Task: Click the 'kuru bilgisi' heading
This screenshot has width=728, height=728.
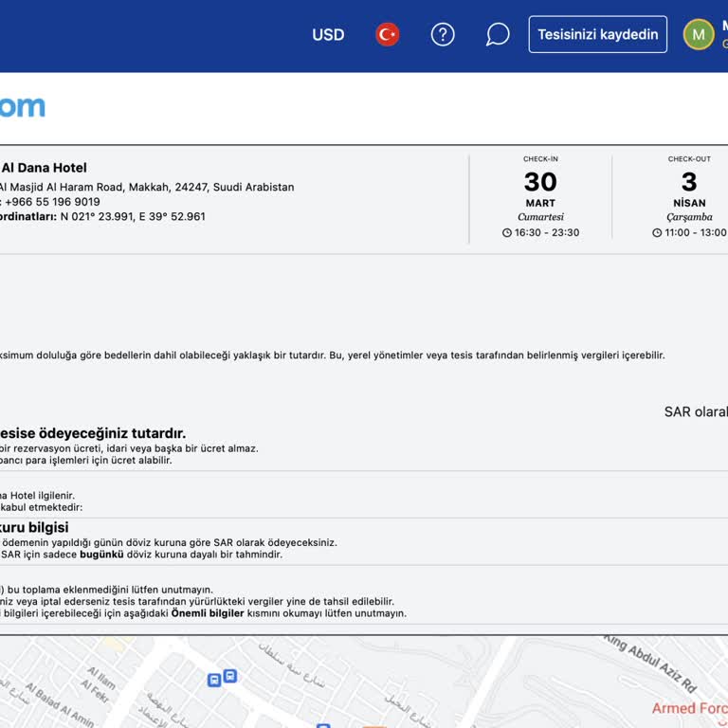Action: click(34, 527)
